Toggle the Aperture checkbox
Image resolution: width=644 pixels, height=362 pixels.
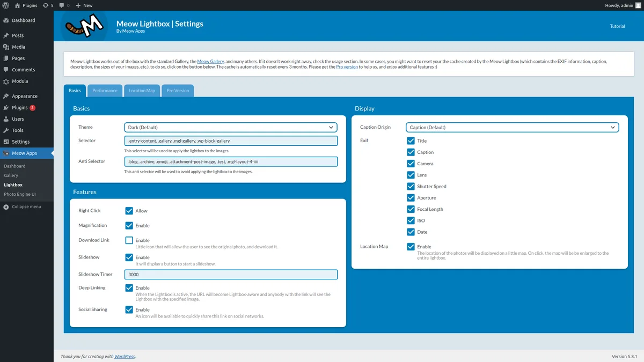pos(411,198)
